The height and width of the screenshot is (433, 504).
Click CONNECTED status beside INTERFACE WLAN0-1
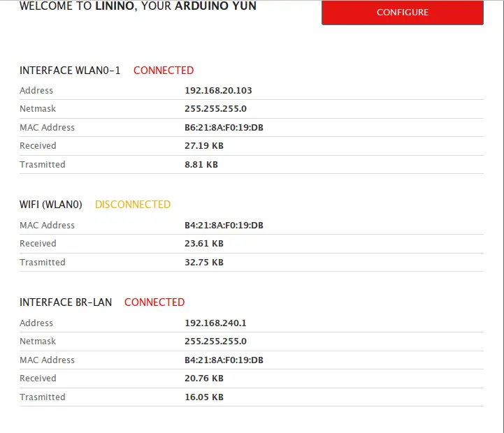pos(164,71)
